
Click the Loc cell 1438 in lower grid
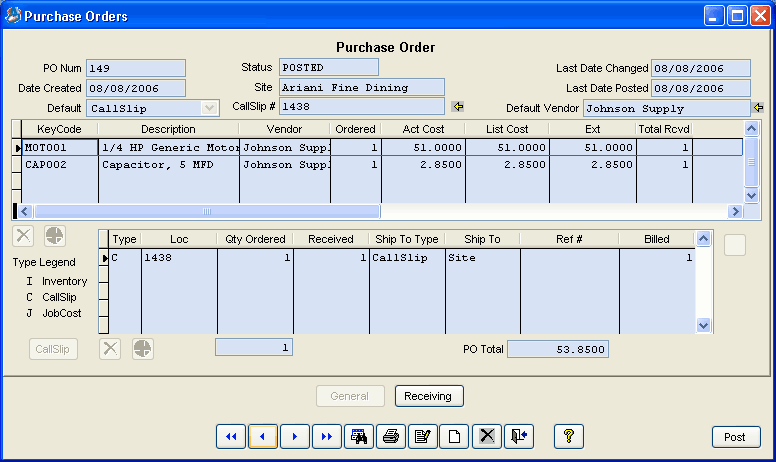179,258
